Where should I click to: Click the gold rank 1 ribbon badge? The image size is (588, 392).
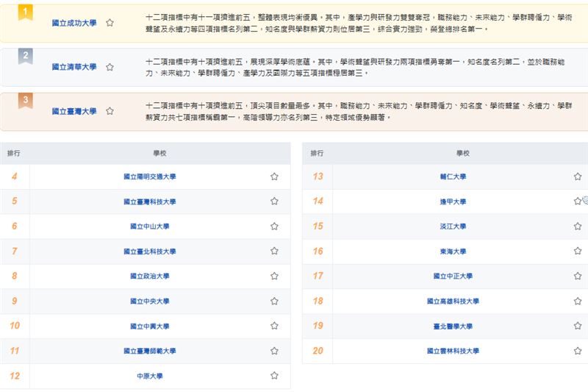(x=26, y=13)
